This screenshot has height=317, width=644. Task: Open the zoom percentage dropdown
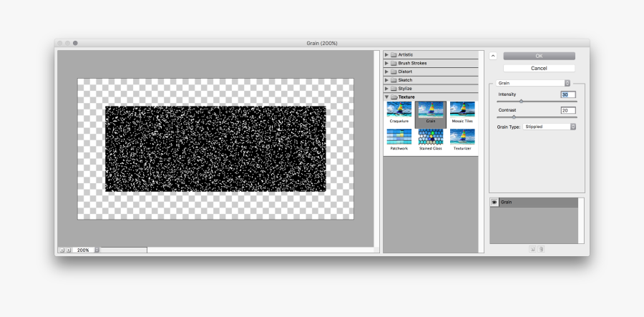[x=97, y=250]
